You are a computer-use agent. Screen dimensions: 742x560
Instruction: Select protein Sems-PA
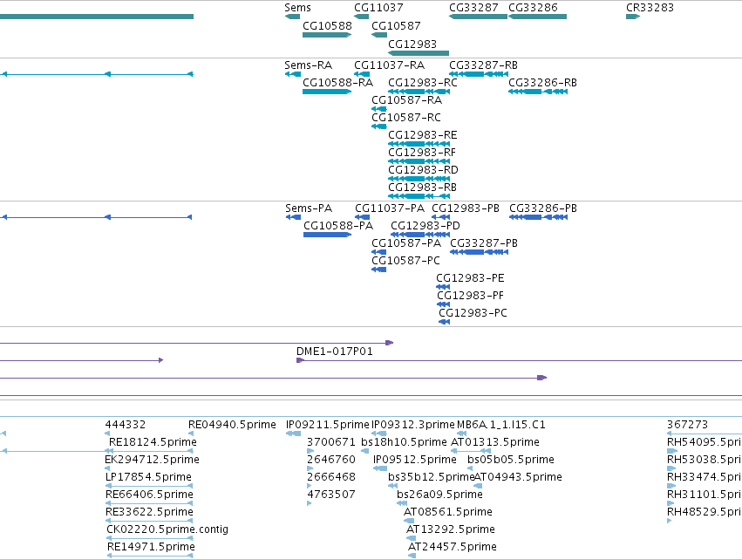coord(293,217)
